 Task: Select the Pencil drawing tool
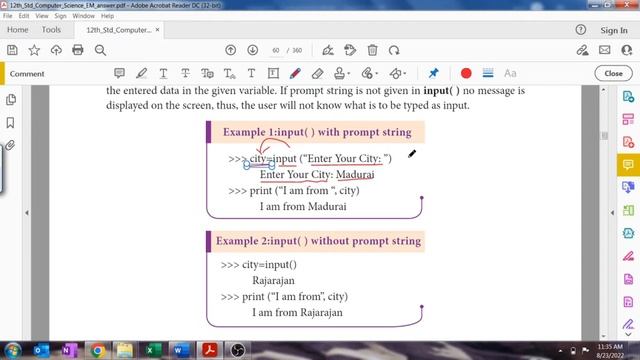click(x=295, y=73)
